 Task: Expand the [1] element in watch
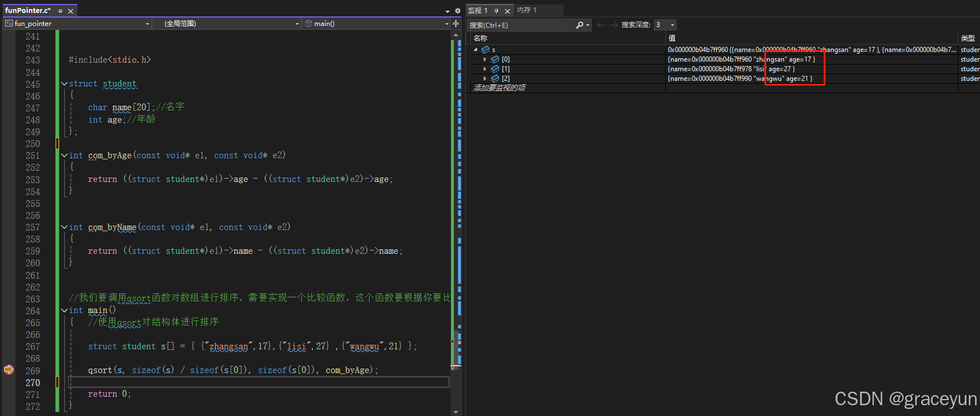click(485, 69)
